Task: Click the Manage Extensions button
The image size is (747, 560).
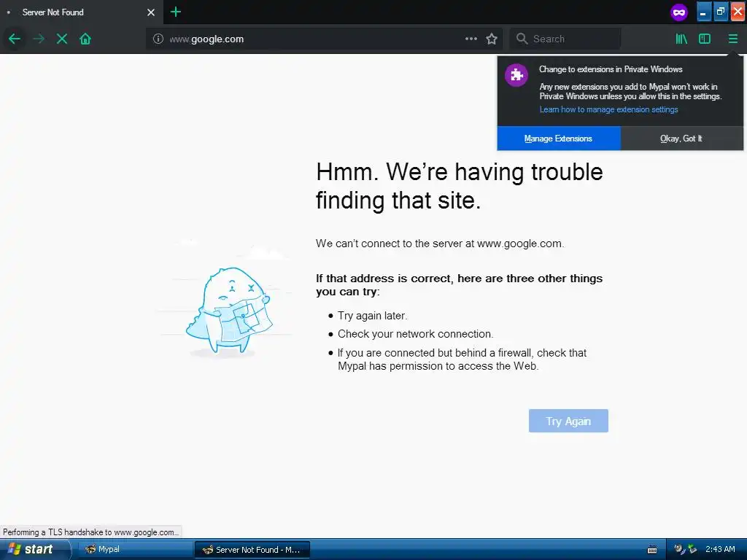Action: 558,139
